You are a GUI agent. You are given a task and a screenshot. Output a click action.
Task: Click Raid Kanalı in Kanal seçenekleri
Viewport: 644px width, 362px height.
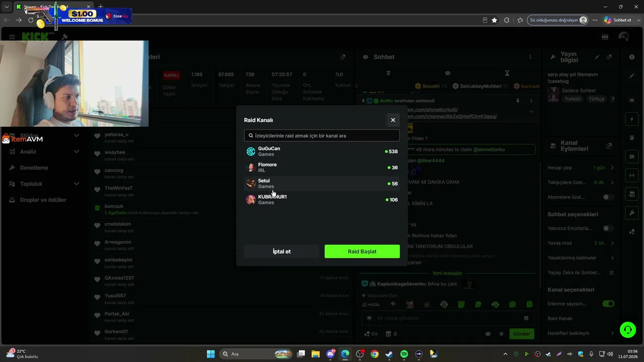559,318
